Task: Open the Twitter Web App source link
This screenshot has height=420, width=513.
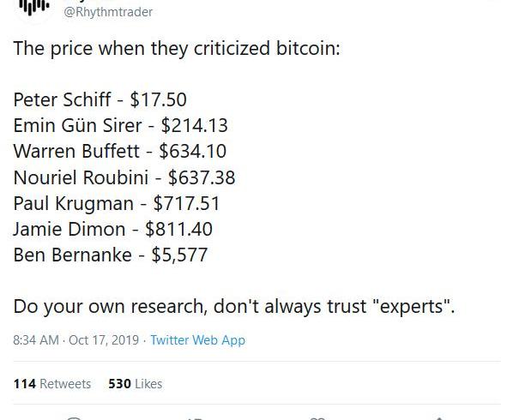Action: [197, 340]
